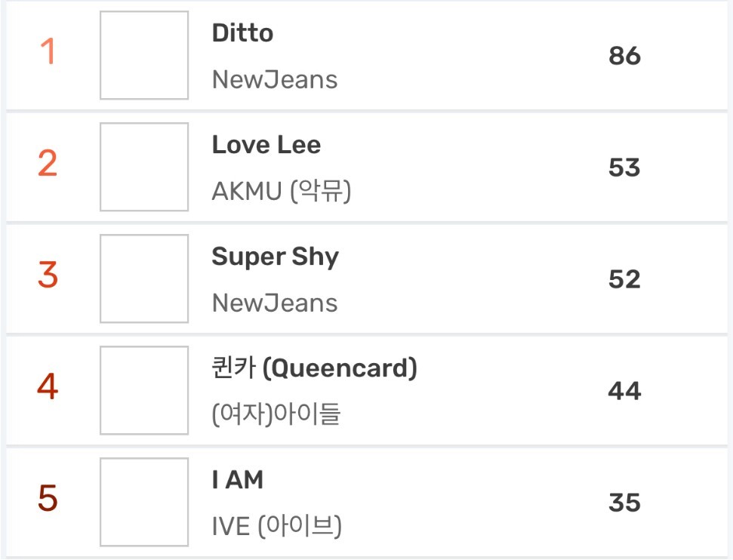This screenshot has width=733, height=560.
Task: Open NewJeans artist under Ditto
Action: (x=275, y=79)
